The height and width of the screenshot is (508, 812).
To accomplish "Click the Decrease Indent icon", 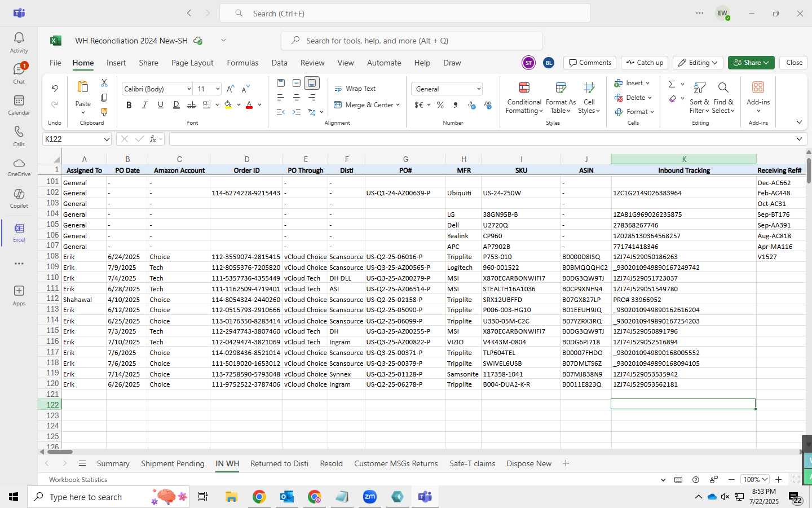I will point(281,112).
